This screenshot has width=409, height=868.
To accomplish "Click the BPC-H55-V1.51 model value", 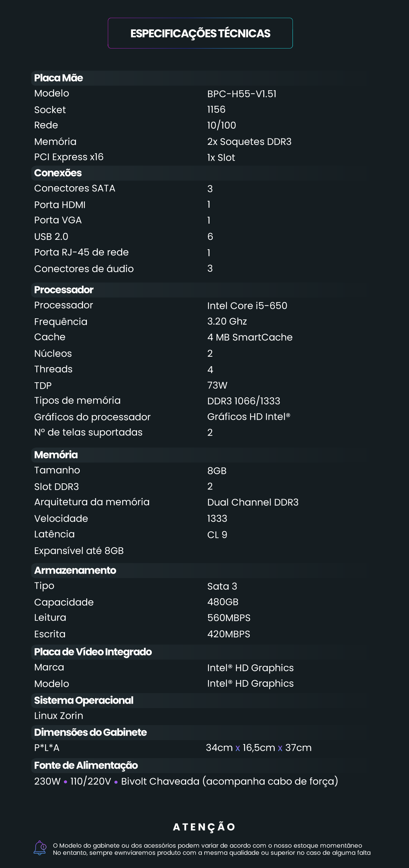I will 242,94.
